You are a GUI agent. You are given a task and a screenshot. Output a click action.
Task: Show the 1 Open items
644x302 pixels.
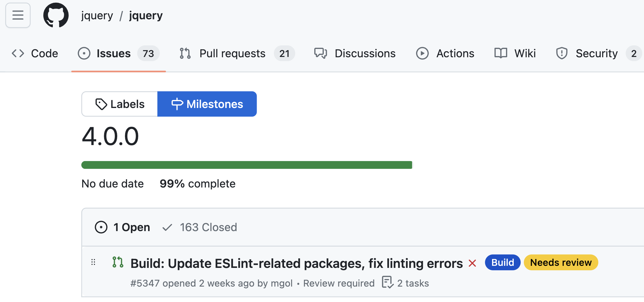[122, 227]
